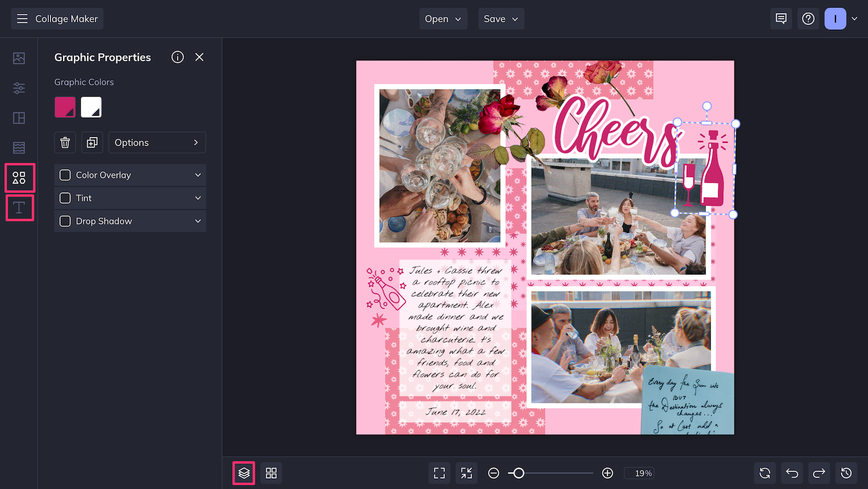Enable the Tint checkbox
Screen dimensions: 868x489
65,198
